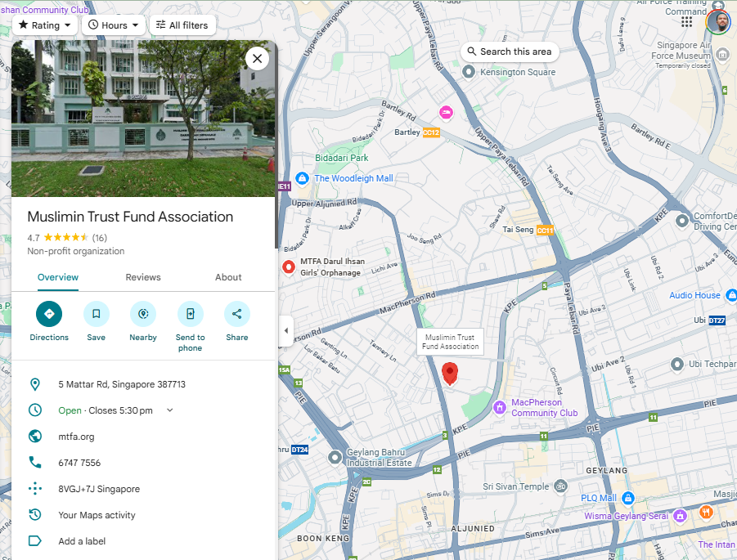Click the ALJUNIED district label
737x560 pixels.
[x=472, y=528]
